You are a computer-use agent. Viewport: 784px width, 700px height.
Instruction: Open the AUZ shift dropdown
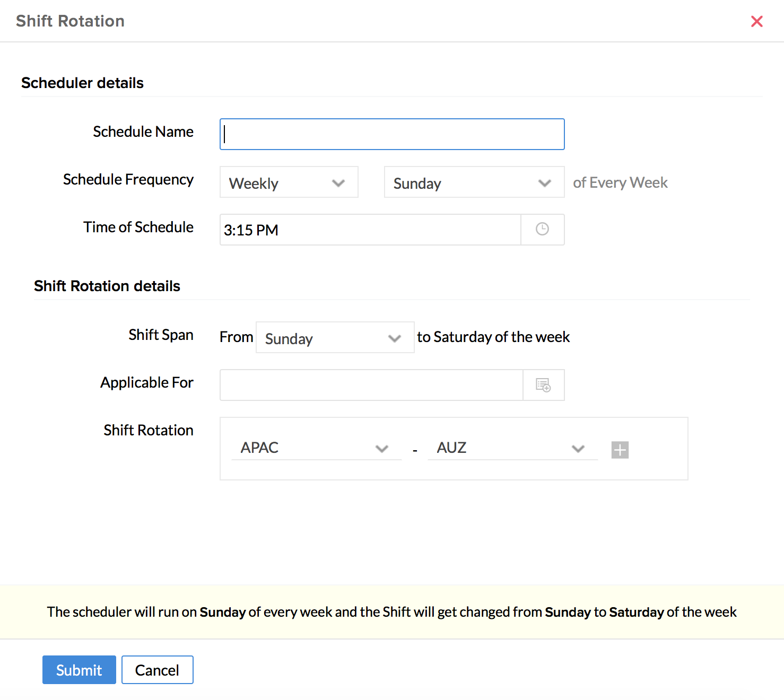[512, 448]
